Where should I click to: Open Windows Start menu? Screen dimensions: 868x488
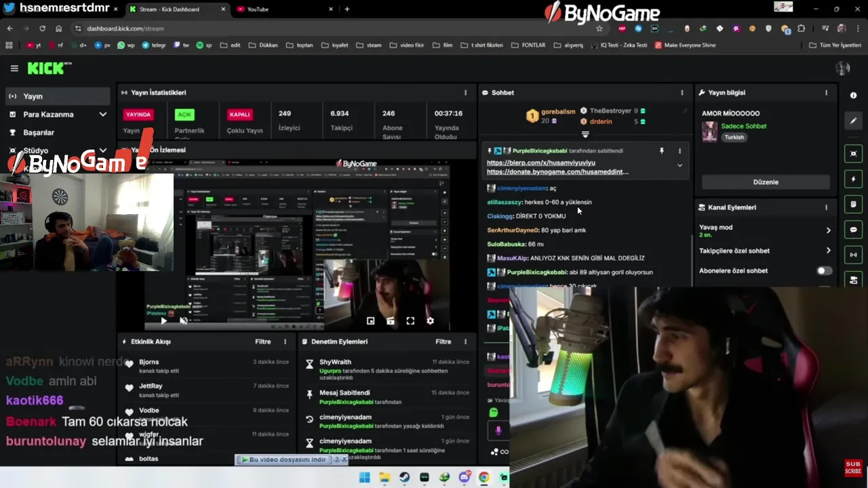tap(364, 477)
